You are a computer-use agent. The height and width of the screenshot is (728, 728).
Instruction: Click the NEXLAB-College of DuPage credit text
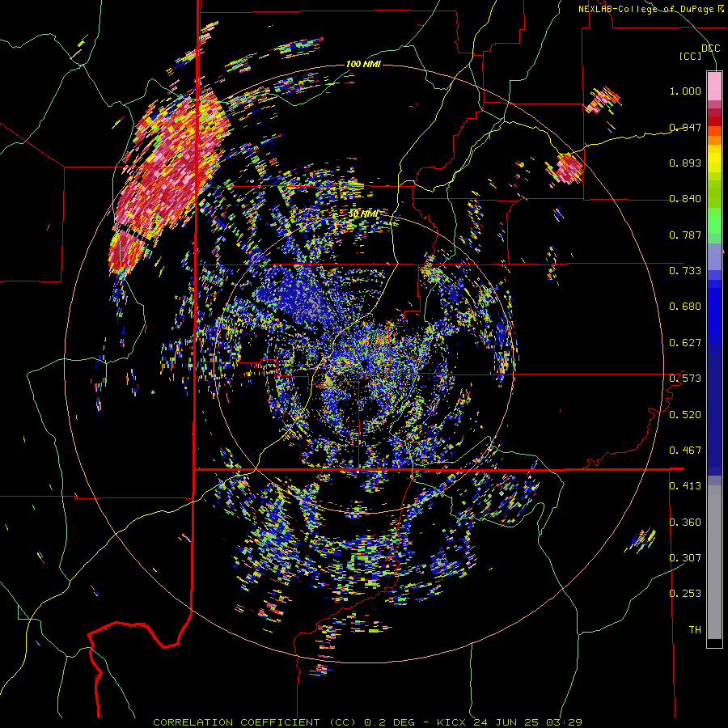(646, 9)
